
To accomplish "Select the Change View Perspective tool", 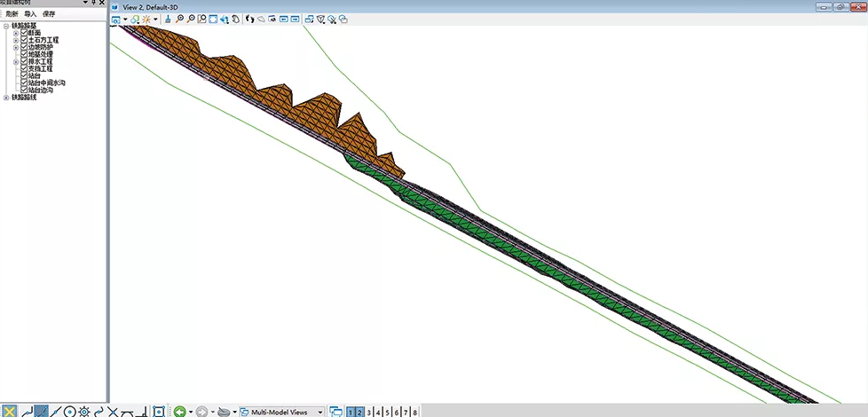I will 320,20.
